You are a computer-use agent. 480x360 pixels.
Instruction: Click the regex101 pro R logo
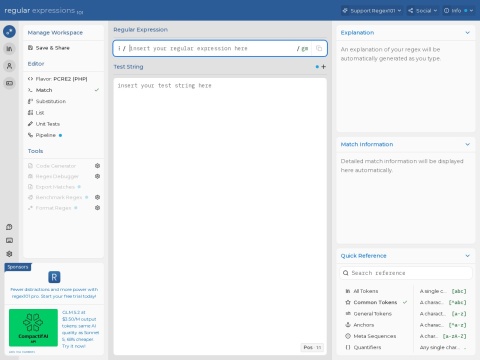[x=54, y=277]
